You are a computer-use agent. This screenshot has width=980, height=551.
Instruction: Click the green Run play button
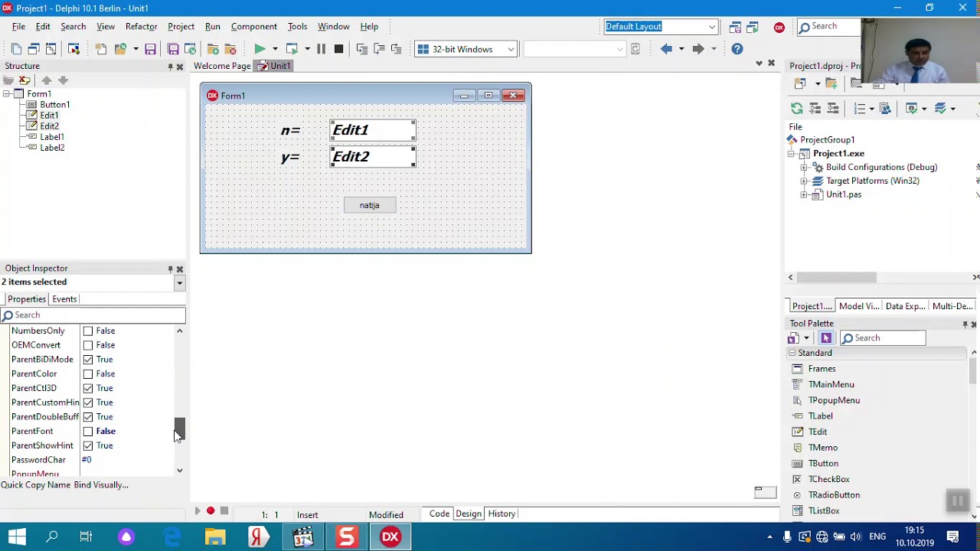[x=260, y=49]
